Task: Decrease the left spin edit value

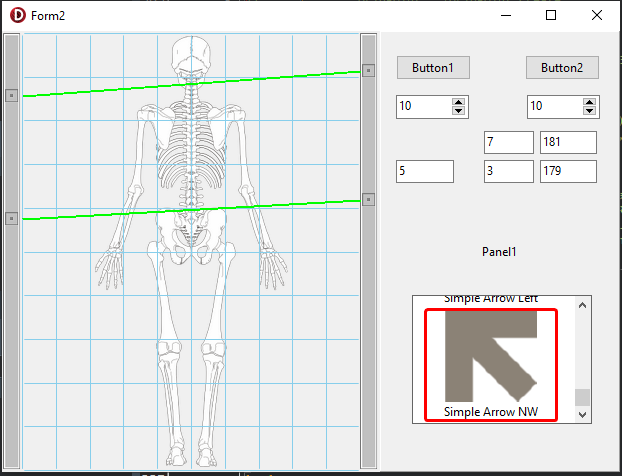Action: click(x=459, y=111)
